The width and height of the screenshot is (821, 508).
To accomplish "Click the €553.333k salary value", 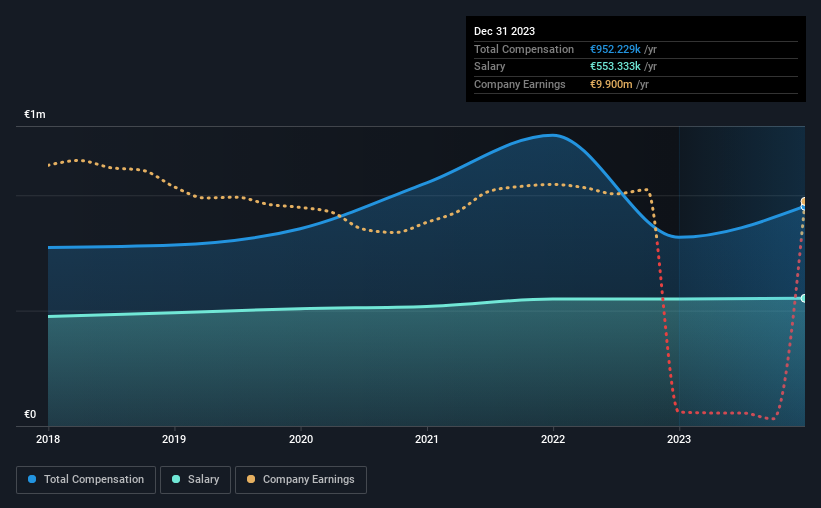I will tap(615, 67).
